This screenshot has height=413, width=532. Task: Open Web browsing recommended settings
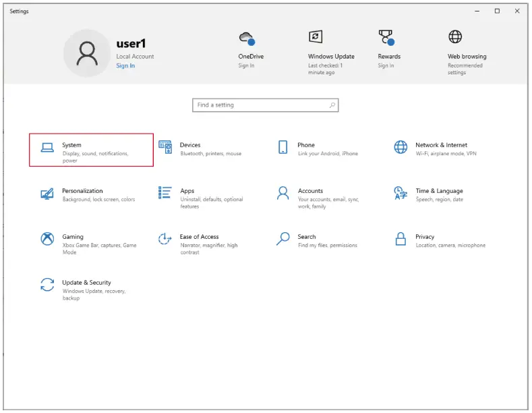tap(455, 37)
